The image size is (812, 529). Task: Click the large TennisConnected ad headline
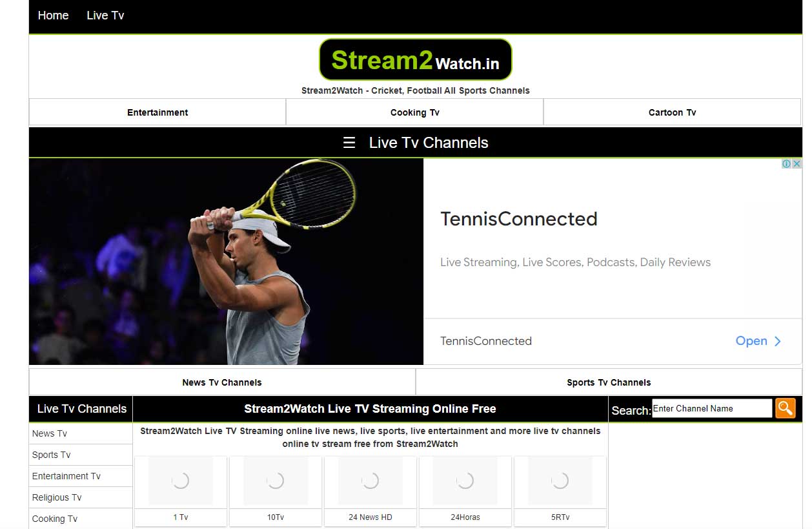tap(519, 219)
